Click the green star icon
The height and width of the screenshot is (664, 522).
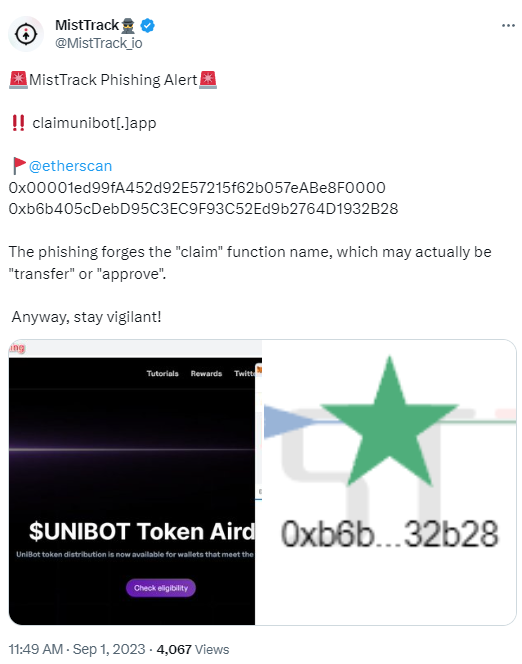389,421
